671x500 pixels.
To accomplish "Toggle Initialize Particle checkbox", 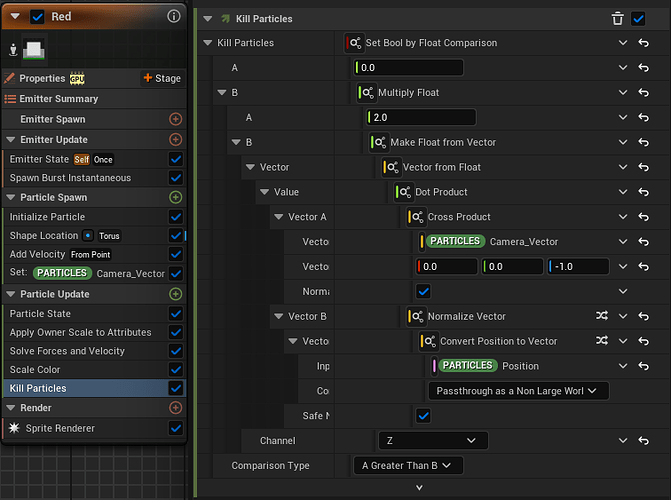I will tap(176, 217).
